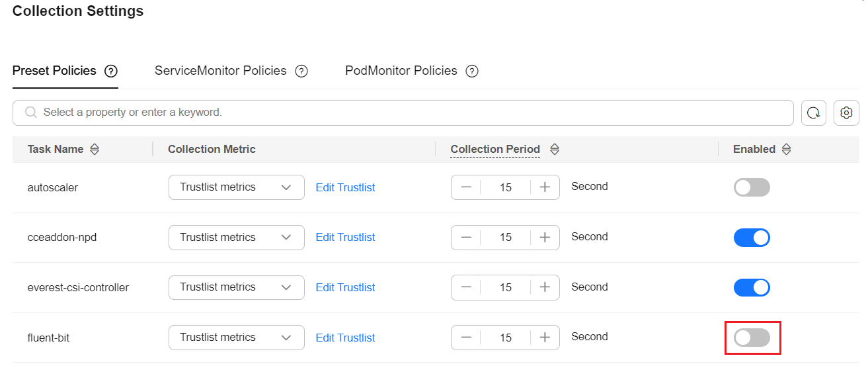Click help icon next to ServiceMonitor Policies

[301, 71]
